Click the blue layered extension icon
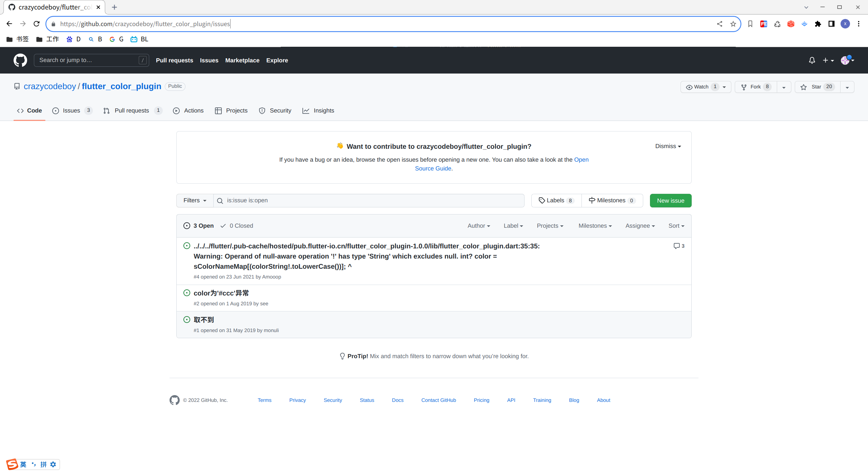The height and width of the screenshot is (471, 868). click(804, 24)
